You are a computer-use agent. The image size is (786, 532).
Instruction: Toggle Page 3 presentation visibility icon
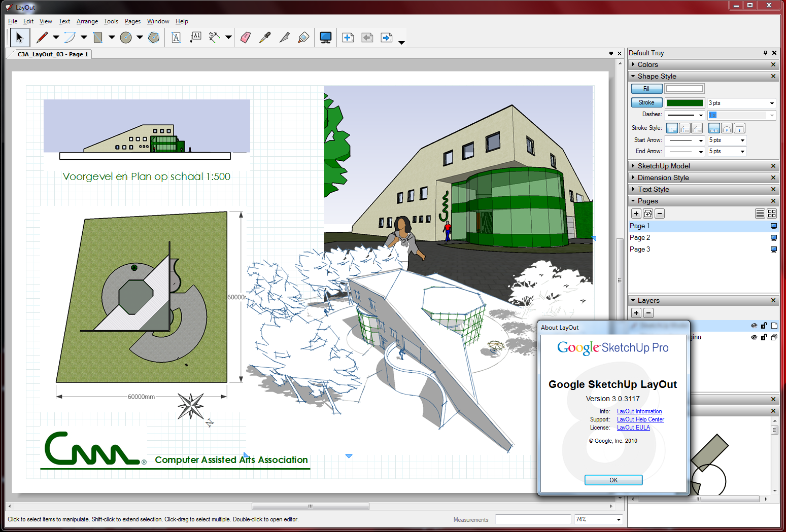pyautogui.click(x=774, y=250)
